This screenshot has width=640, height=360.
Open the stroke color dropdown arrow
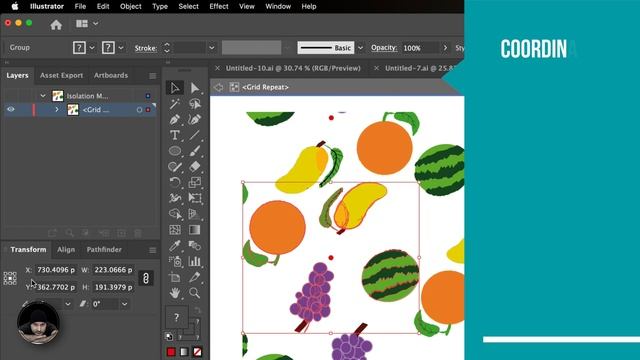click(121, 48)
